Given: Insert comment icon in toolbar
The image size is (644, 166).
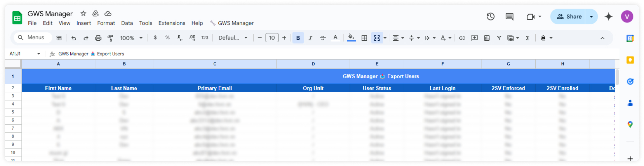Looking at the screenshot, I should [x=474, y=38].
